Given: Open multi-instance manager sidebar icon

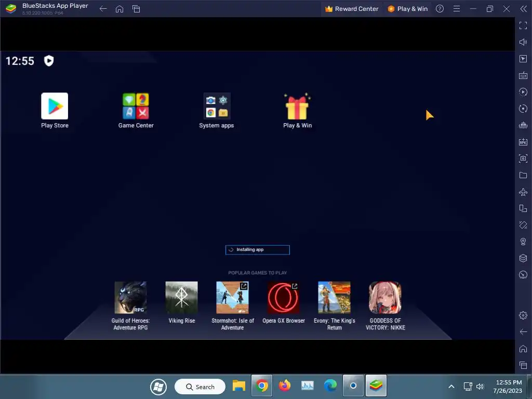Looking at the screenshot, I should tap(523, 208).
